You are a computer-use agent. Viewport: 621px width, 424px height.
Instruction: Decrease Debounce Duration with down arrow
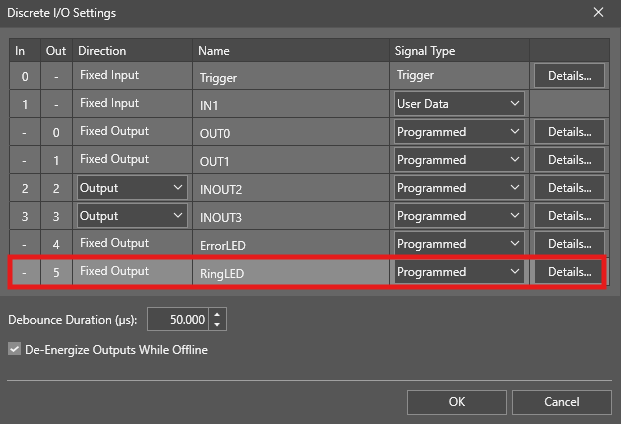pyautogui.click(x=217, y=324)
